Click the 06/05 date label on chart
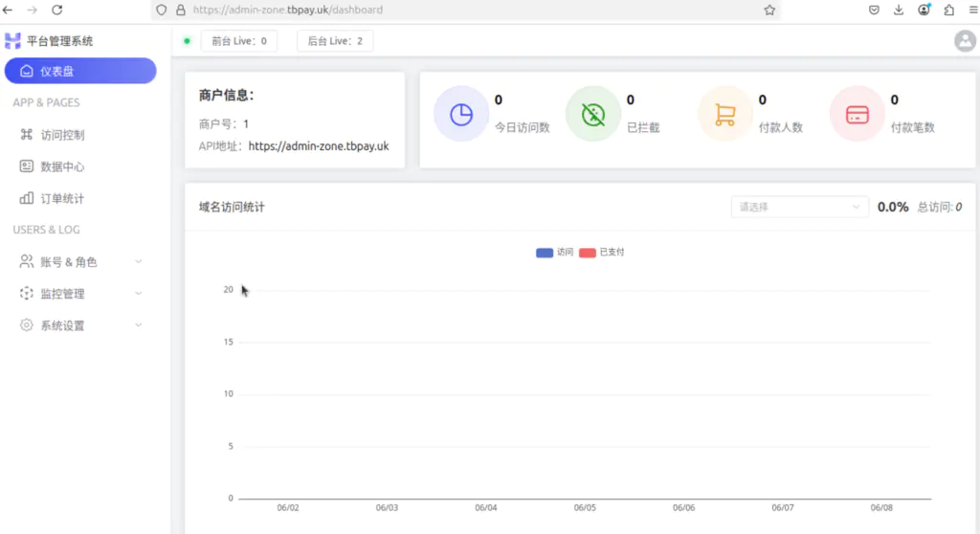The height and width of the screenshot is (534, 980). 585,508
